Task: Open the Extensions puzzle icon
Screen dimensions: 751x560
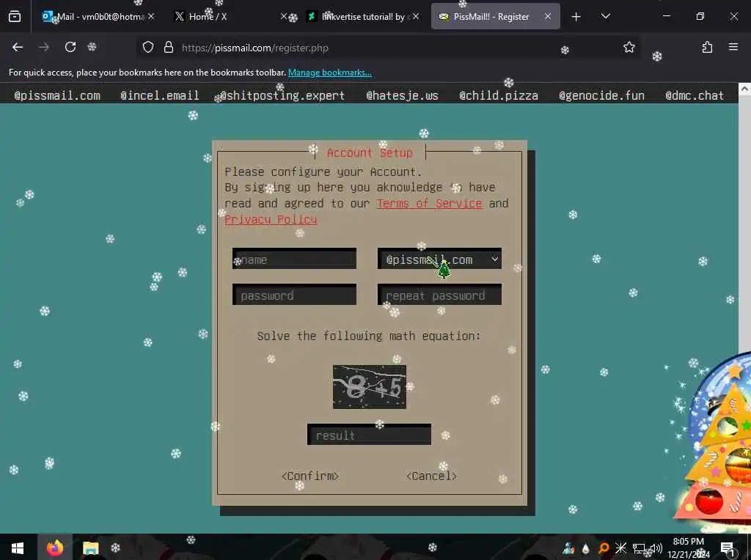Action: pyautogui.click(x=707, y=48)
